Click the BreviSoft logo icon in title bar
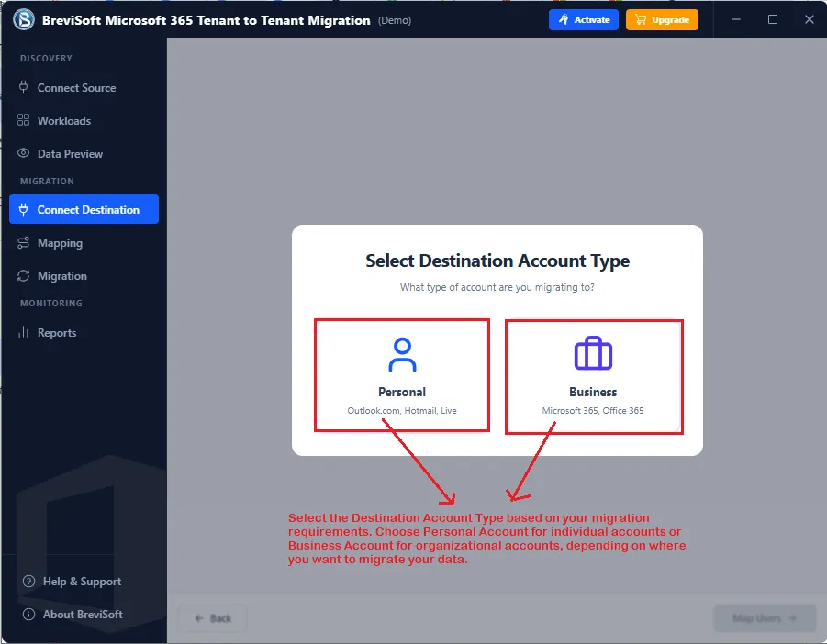This screenshot has height=644, width=827. [x=24, y=19]
